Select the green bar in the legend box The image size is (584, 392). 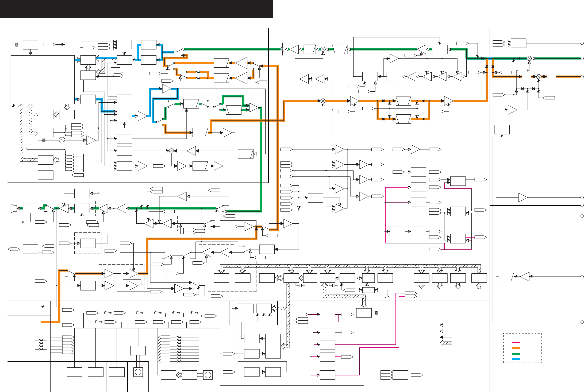click(516, 354)
